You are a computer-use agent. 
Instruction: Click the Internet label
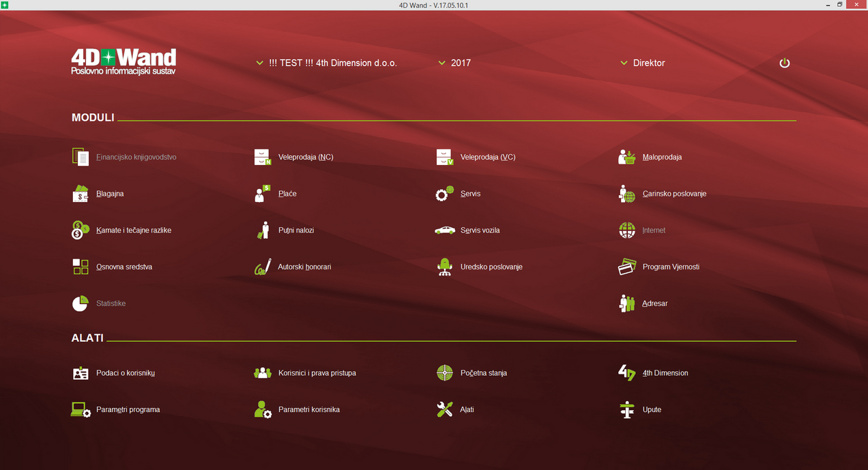[654, 231]
